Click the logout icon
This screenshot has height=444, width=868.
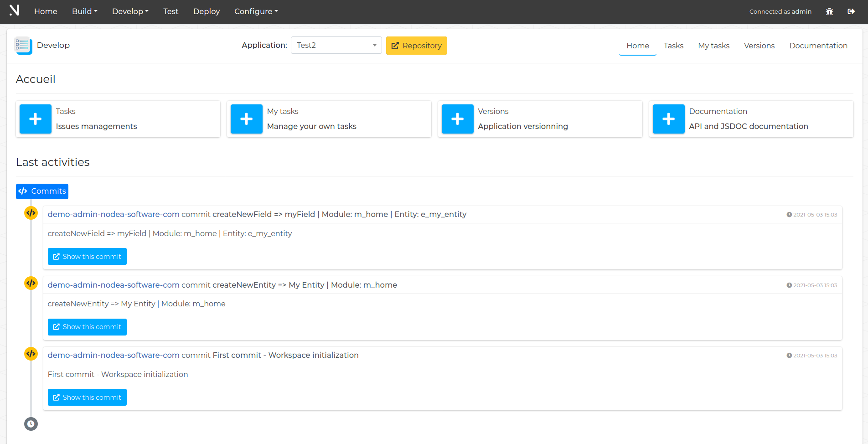click(x=851, y=11)
